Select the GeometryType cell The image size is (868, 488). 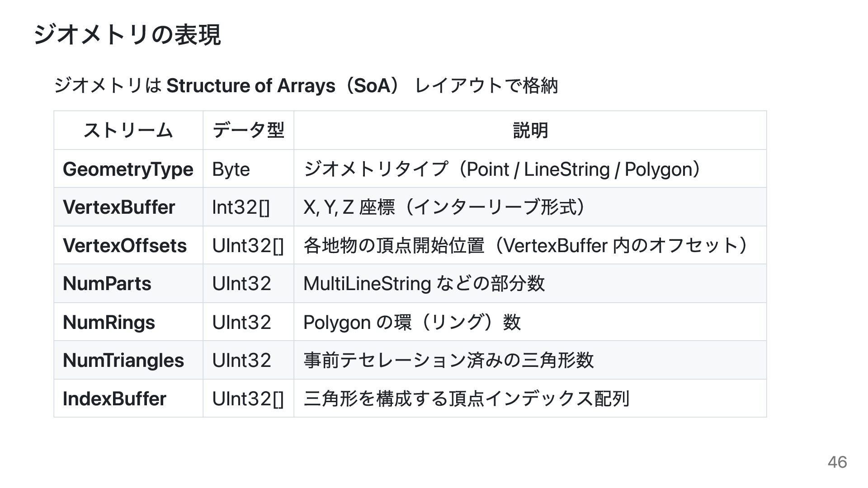(128, 169)
